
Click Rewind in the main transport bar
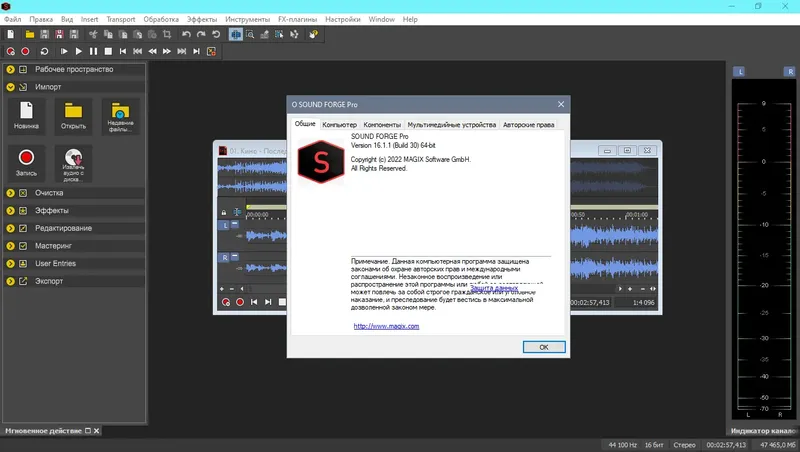tap(153, 51)
